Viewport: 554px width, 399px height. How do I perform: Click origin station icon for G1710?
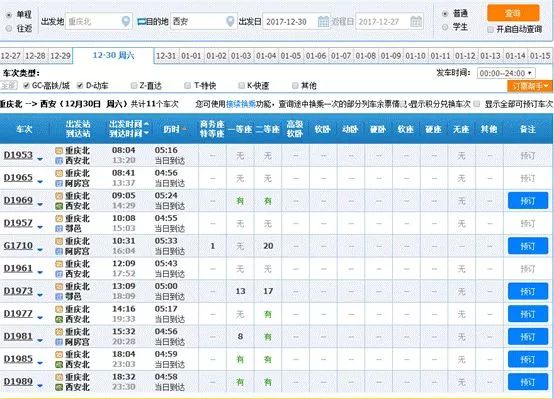(x=59, y=241)
